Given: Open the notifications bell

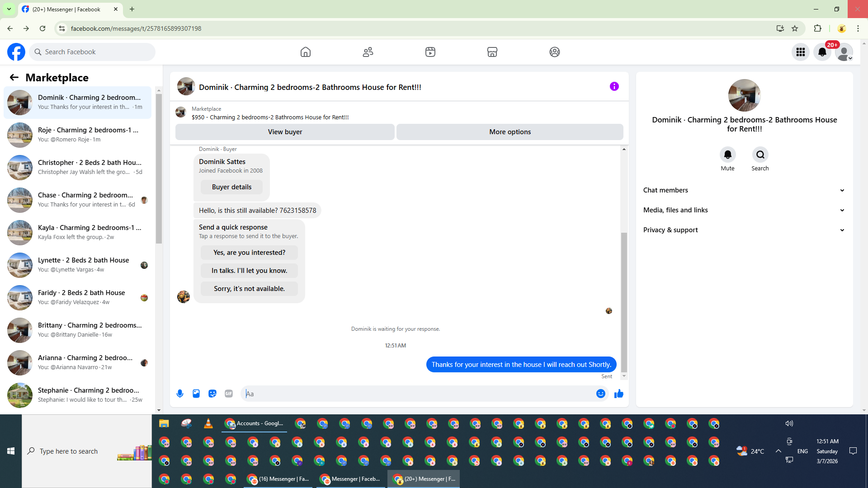Looking at the screenshot, I should (822, 52).
